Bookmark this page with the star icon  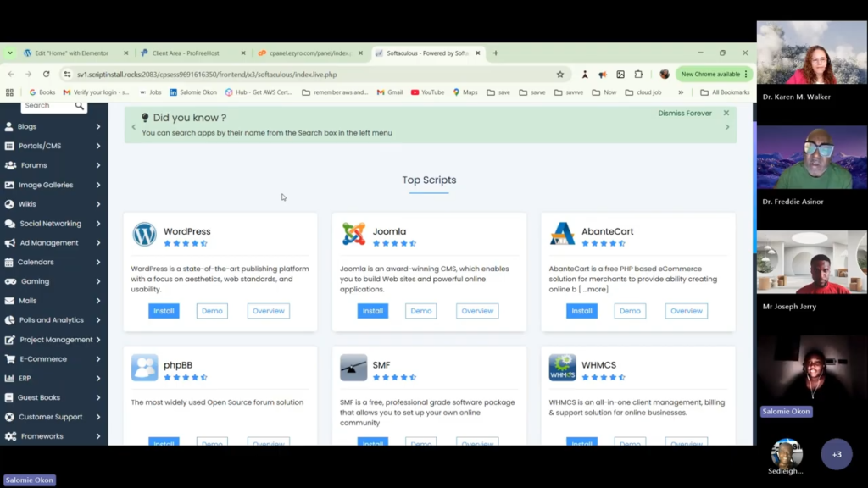pyautogui.click(x=560, y=75)
